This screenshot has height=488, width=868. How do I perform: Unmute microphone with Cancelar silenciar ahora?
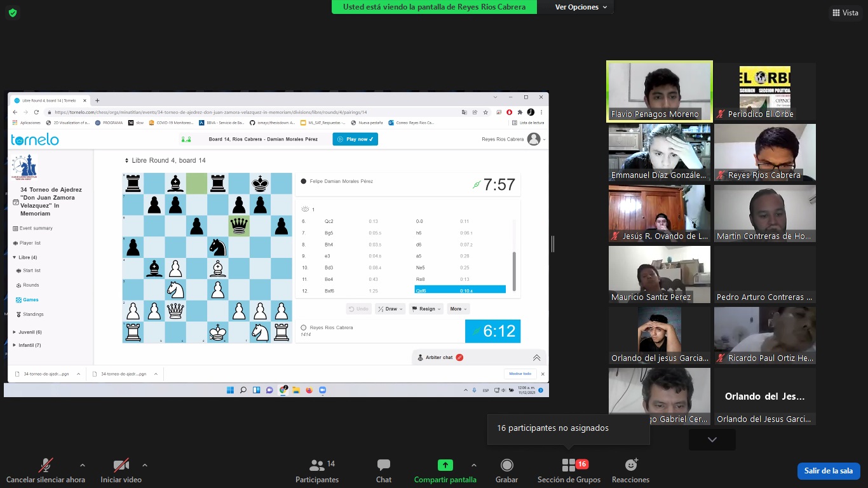tap(45, 466)
